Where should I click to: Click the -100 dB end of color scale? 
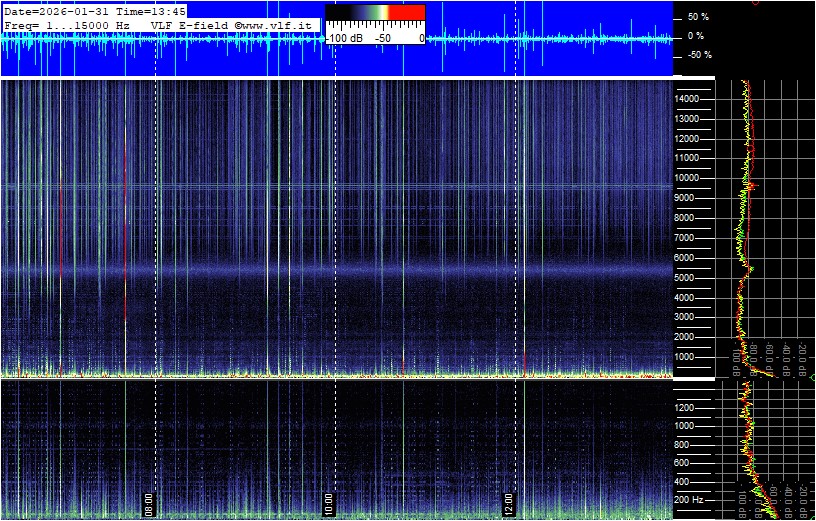point(344,37)
